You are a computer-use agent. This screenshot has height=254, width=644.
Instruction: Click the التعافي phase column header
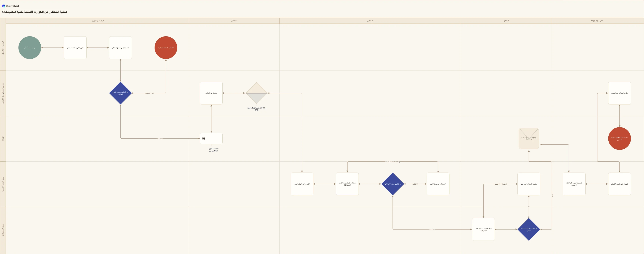[370, 21]
